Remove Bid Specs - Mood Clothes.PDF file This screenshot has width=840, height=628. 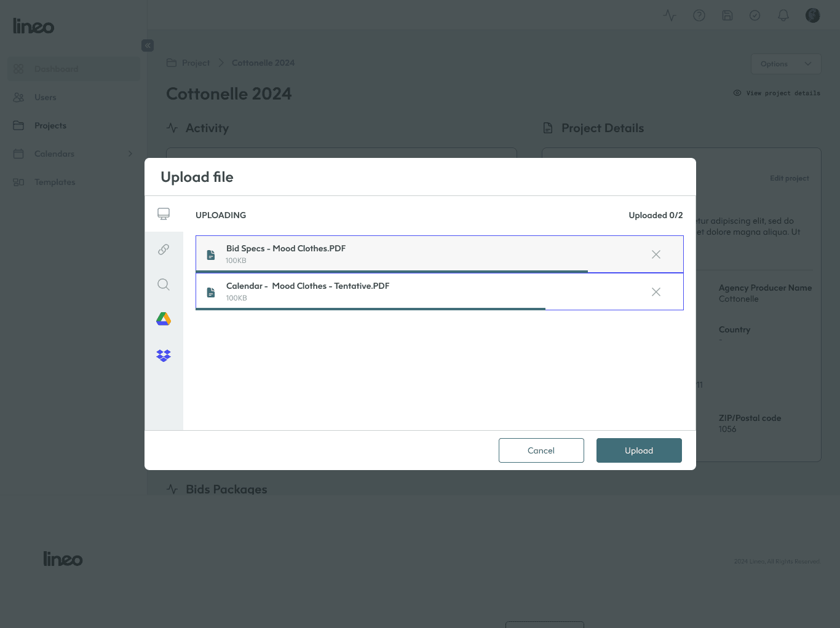point(656,254)
